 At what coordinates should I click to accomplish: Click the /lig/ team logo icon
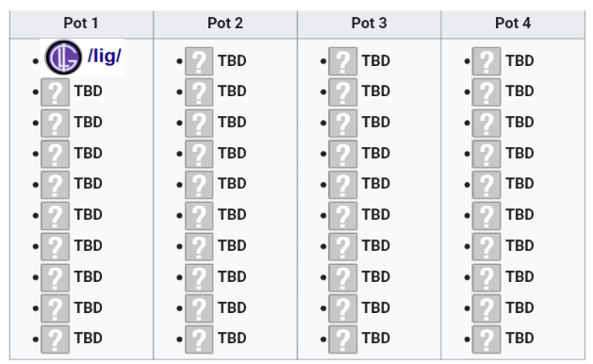coord(63,58)
